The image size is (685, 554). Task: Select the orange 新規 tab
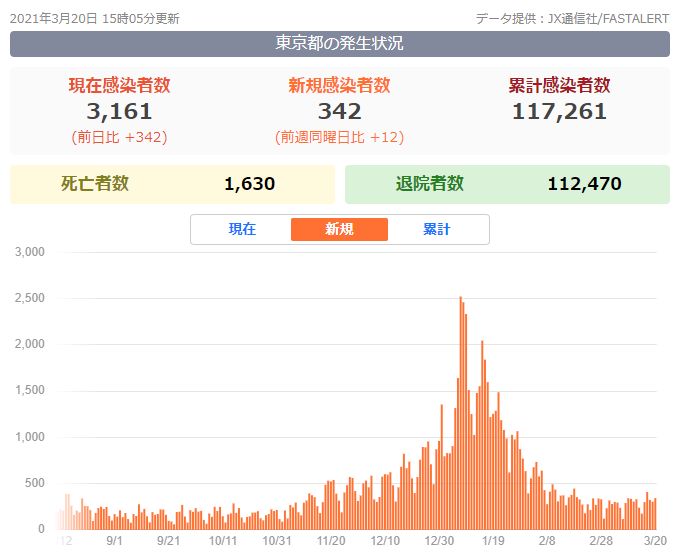(x=339, y=229)
